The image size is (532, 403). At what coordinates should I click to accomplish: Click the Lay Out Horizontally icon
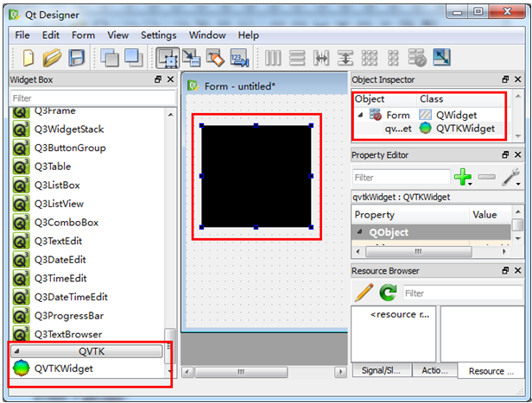[x=273, y=58]
